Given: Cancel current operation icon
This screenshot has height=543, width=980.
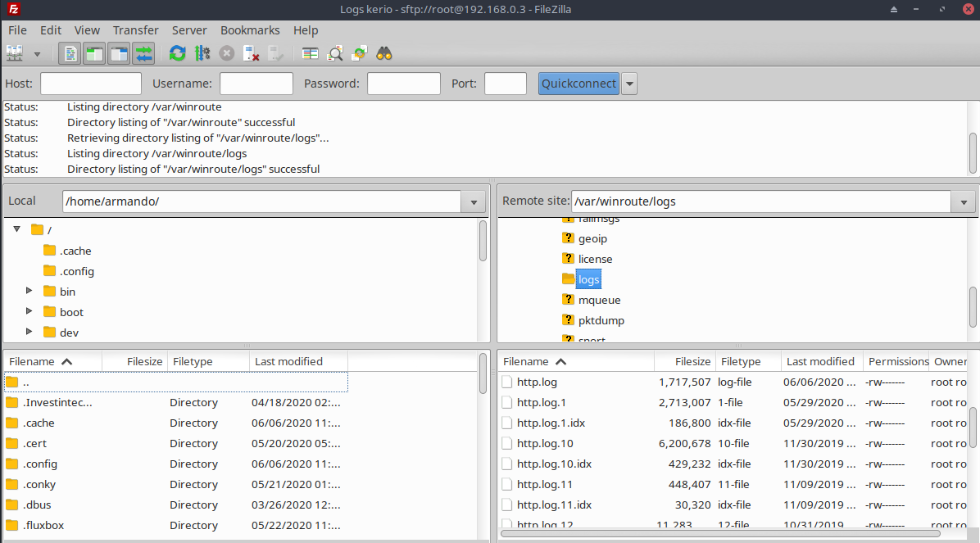Looking at the screenshot, I should pyautogui.click(x=227, y=54).
